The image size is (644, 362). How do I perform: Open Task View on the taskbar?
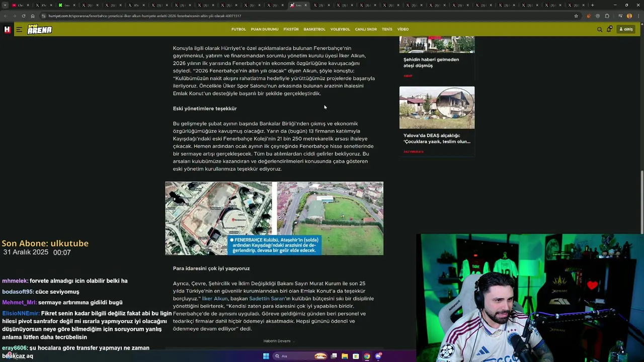point(334,356)
